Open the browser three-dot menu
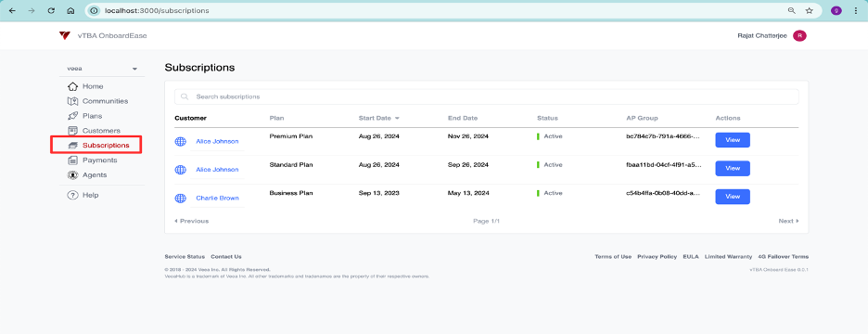Viewport: 868px width, 334px height. (x=856, y=10)
